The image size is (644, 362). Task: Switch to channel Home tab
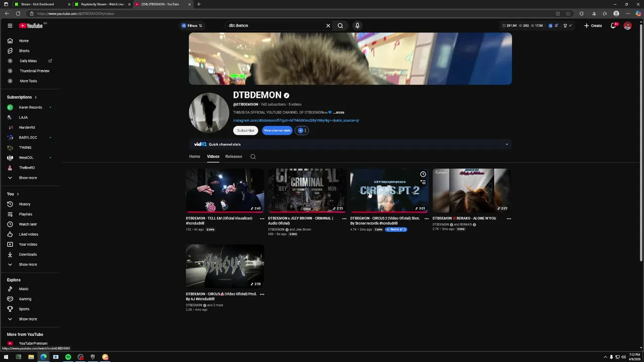(195, 156)
